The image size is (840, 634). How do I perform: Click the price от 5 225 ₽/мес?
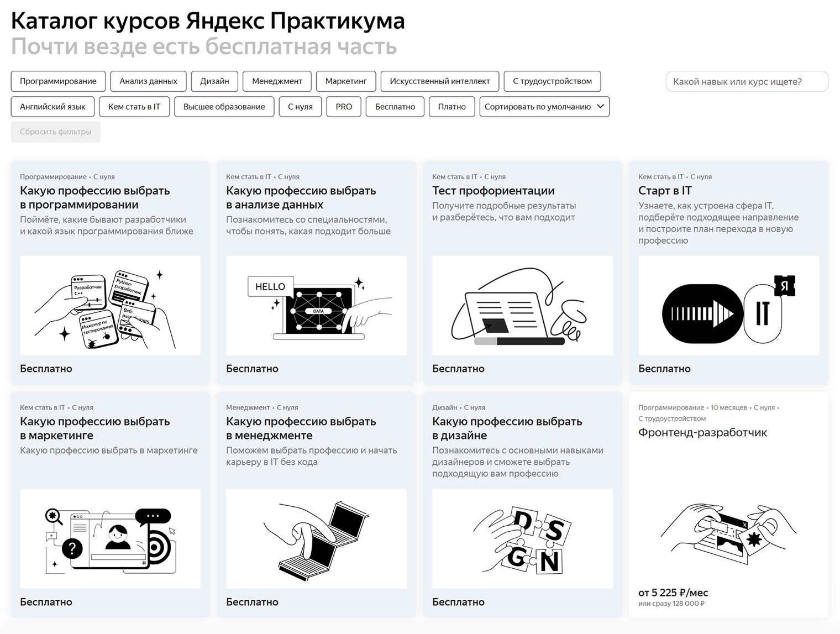[x=673, y=593]
